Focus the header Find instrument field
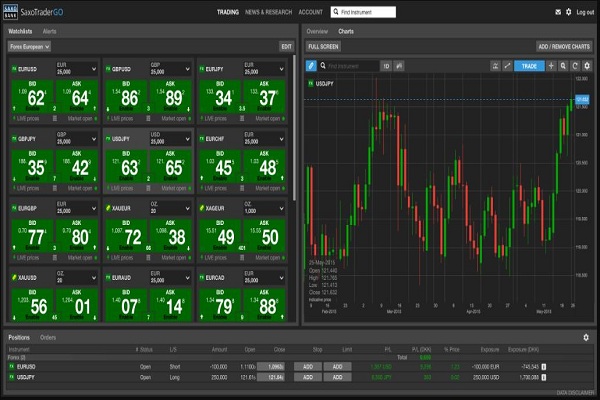 tap(363, 12)
